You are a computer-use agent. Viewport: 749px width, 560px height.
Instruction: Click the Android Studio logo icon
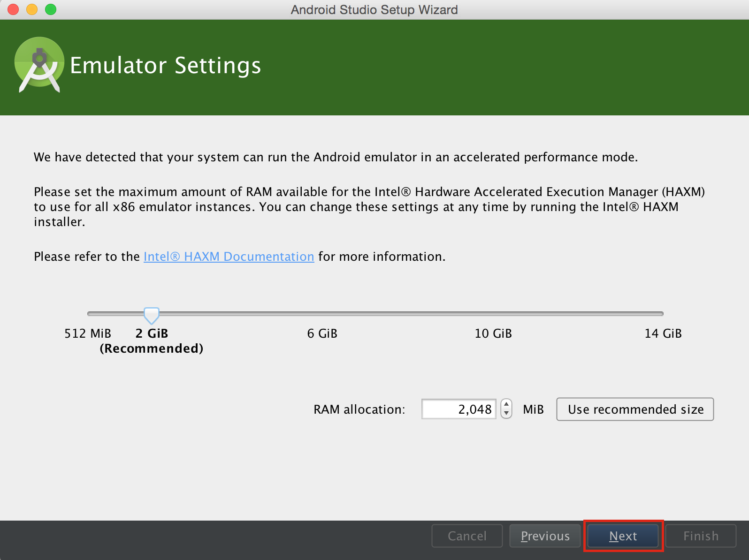(39, 65)
